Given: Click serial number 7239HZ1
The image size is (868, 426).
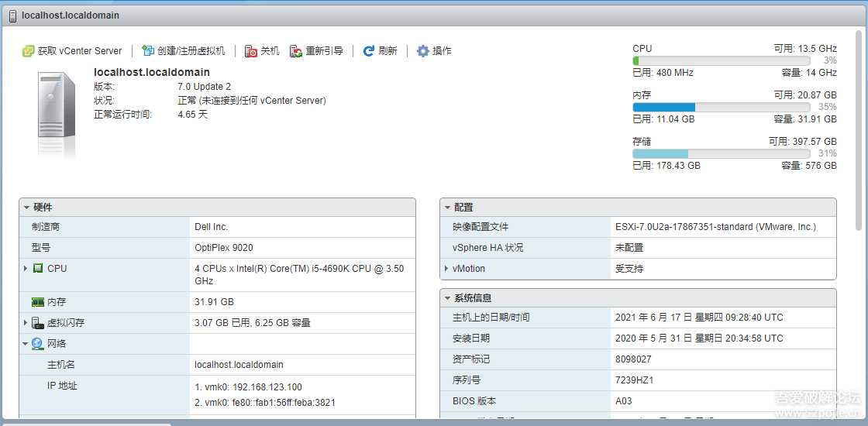Looking at the screenshot, I should point(635,380).
